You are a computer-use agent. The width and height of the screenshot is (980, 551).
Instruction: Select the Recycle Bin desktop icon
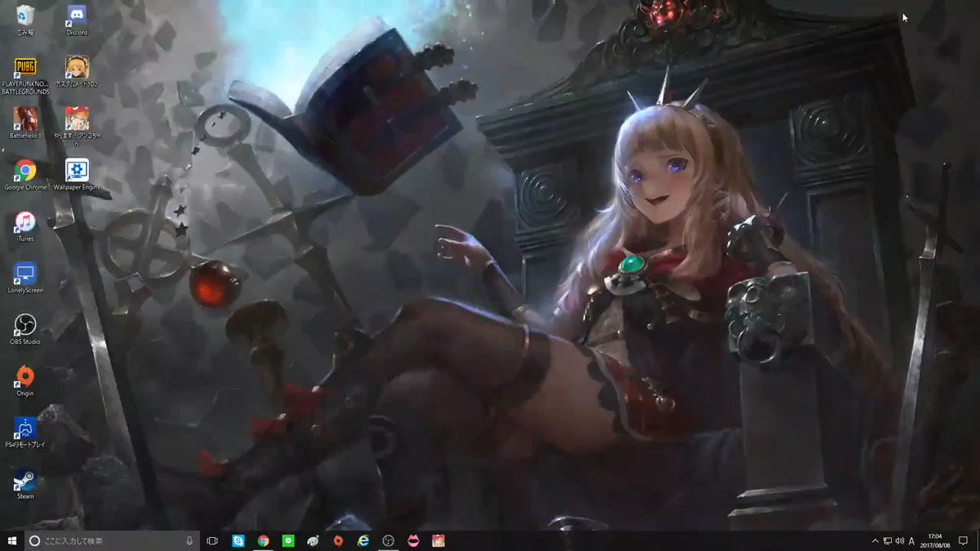tap(25, 20)
